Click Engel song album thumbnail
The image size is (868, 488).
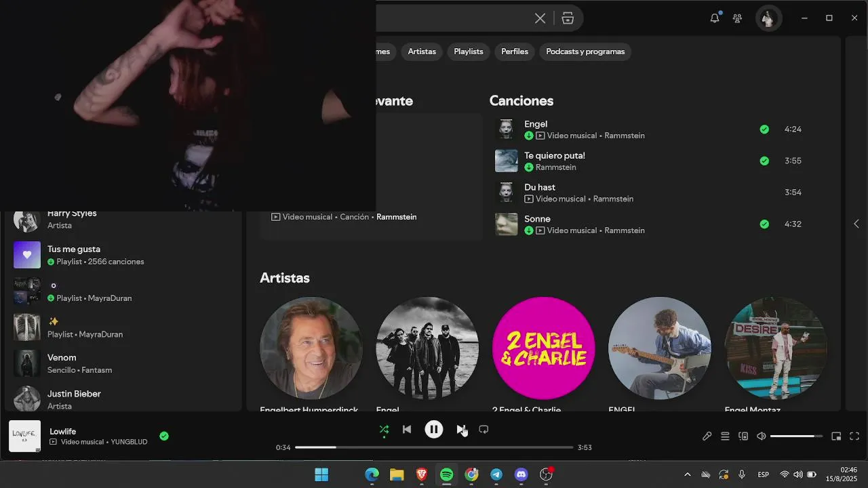(507, 129)
